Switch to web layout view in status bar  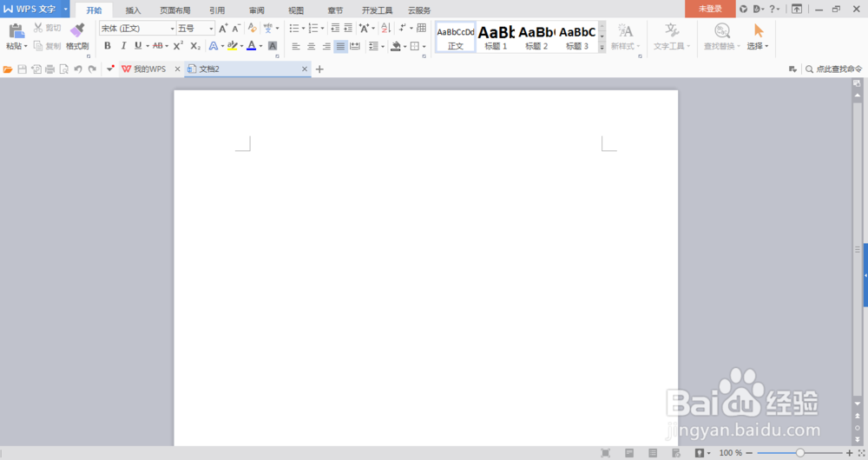click(676, 453)
